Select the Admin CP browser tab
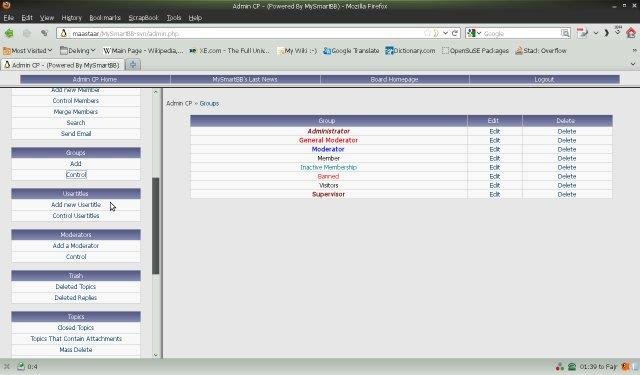The image size is (640, 375). 62,65
